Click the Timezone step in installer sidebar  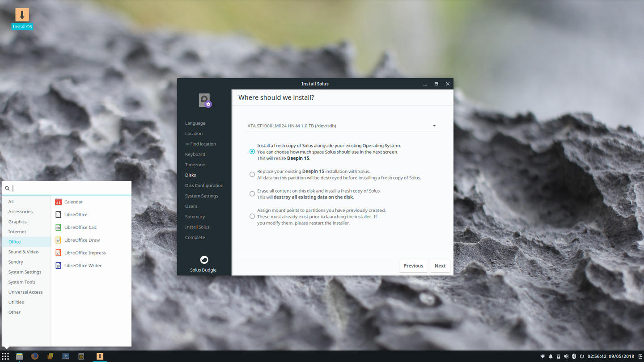pos(195,165)
